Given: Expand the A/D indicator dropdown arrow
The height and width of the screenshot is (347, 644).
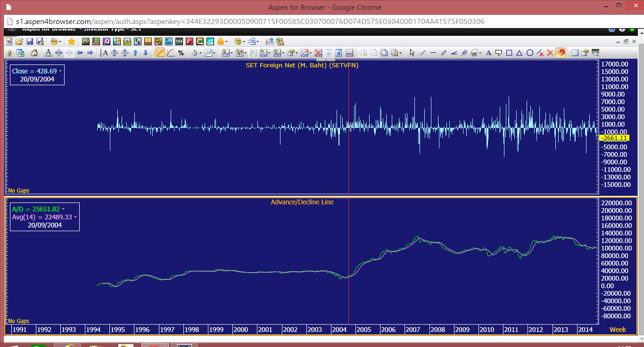Looking at the screenshot, I should (x=63, y=209).
